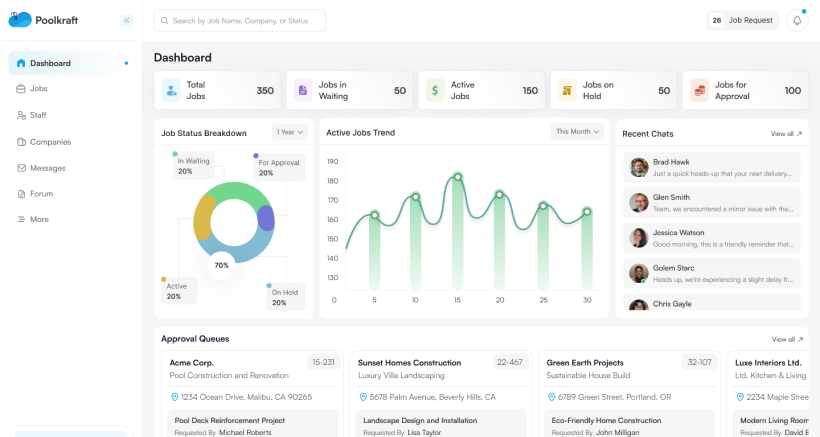The height and width of the screenshot is (437, 820).
Task: Click the search input field
Action: [x=240, y=20]
